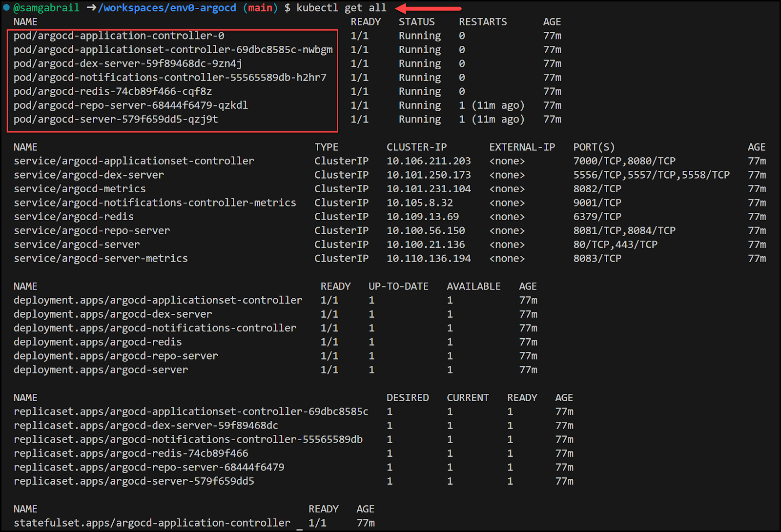781x532 pixels.
Task: Select cluster IP 10.100.21.136
Action: pos(426,245)
